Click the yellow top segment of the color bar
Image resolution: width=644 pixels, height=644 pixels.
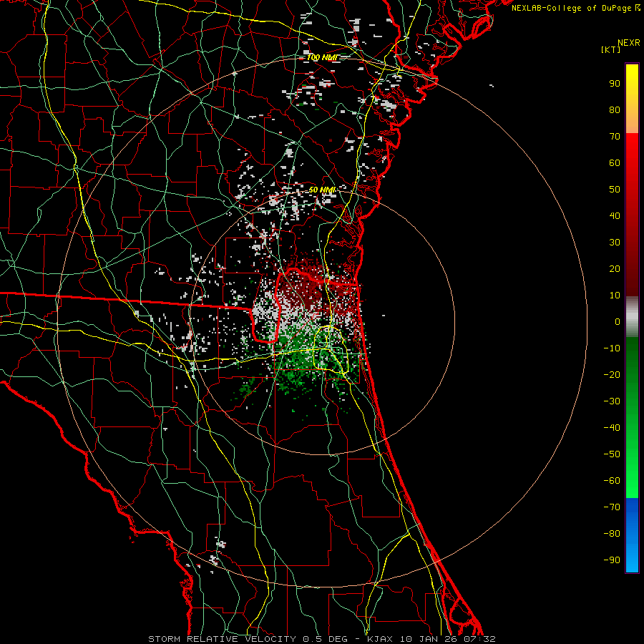632,99
